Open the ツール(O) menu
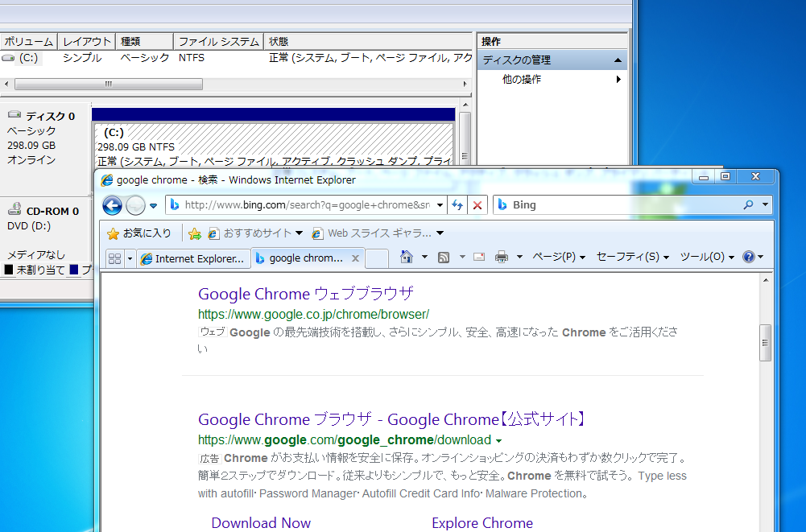The image size is (806, 532). (707, 257)
